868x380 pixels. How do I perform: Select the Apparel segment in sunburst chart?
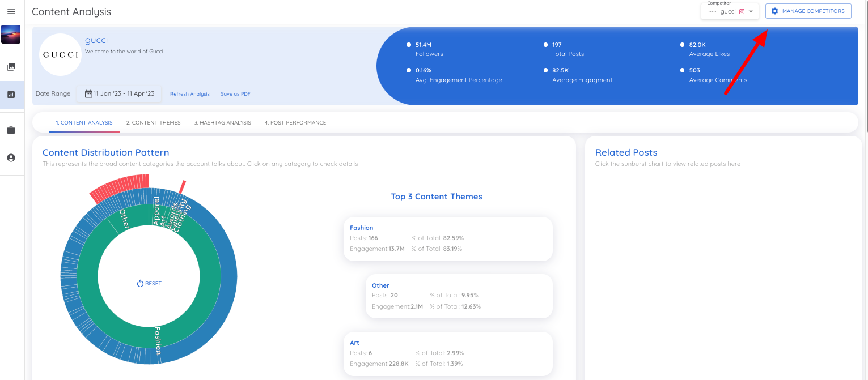(156, 211)
